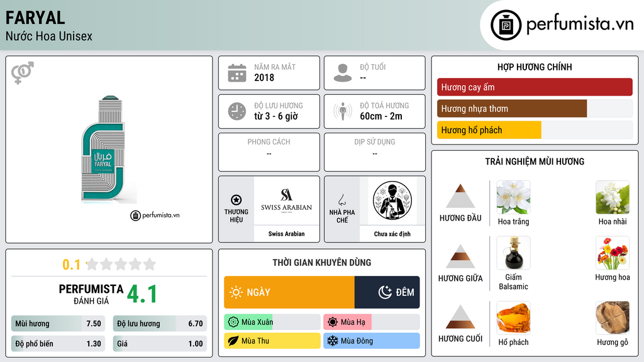The height and width of the screenshot is (362, 644).
Task: Click the Mùa Đông season bar
Action: tap(372, 341)
